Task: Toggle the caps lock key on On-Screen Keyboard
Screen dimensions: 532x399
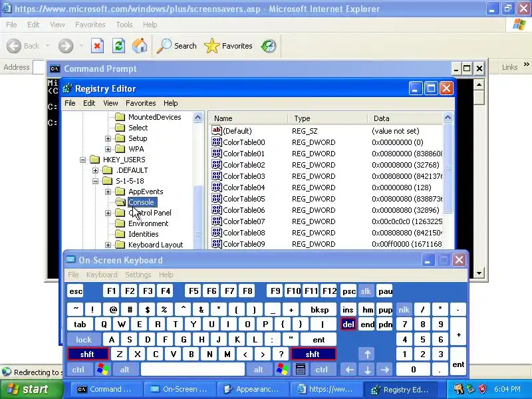Action: [x=84, y=339]
